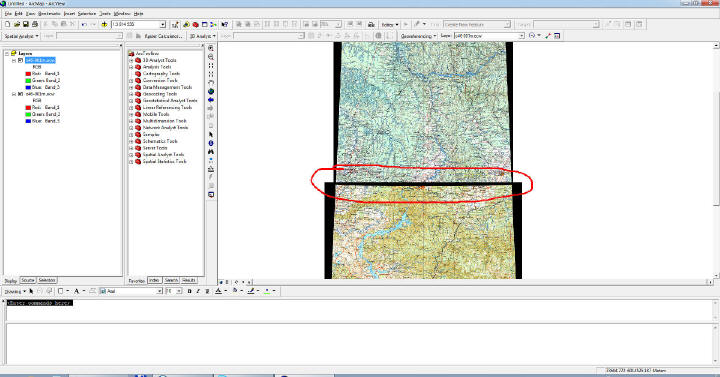Click the command line input box
The width and height of the screenshot is (720, 377).
pyautogui.click(x=360, y=310)
